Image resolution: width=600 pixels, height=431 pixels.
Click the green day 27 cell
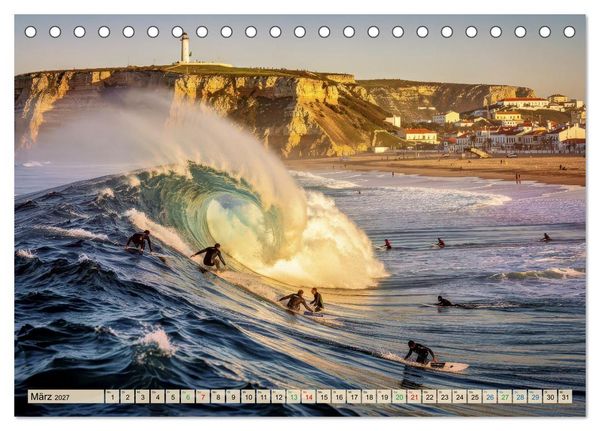pos(505,397)
